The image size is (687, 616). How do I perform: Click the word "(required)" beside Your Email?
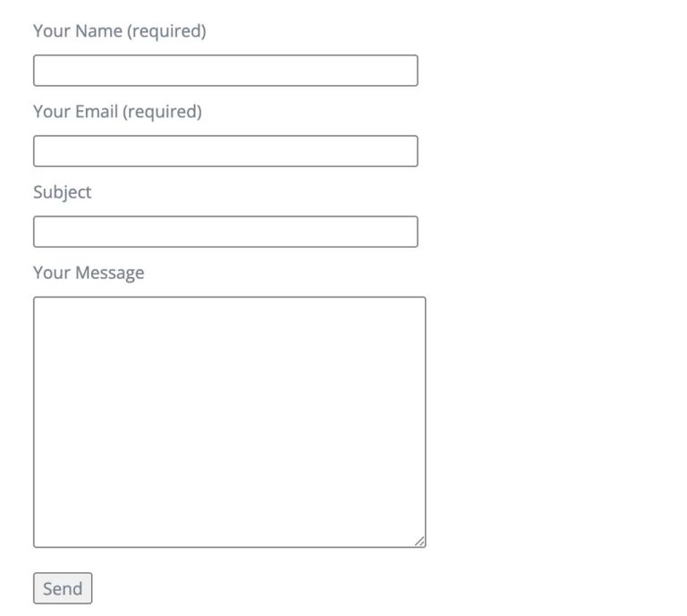162,112
